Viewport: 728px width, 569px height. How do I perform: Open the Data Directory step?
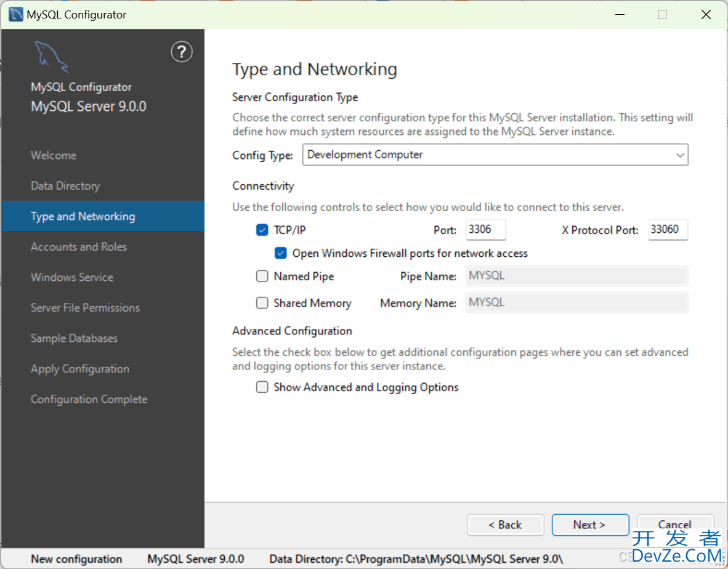(x=65, y=186)
